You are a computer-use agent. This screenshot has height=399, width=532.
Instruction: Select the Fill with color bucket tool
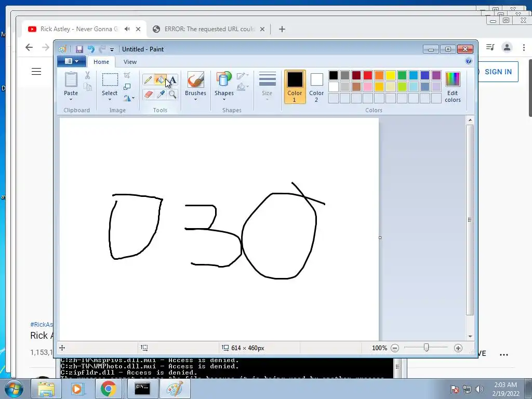tap(160, 79)
